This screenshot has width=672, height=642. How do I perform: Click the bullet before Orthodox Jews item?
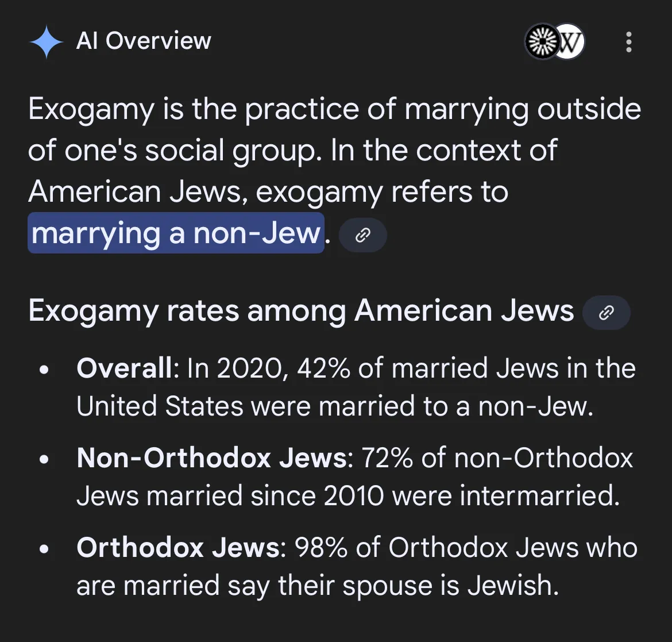[44, 549]
